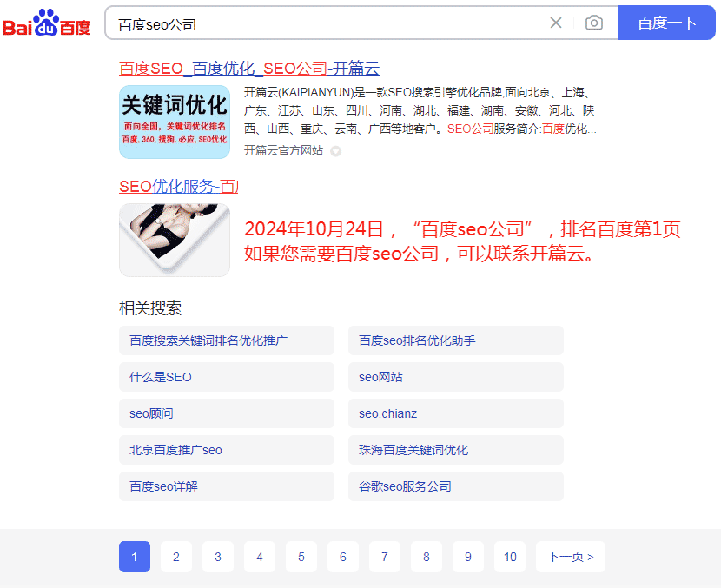The width and height of the screenshot is (721, 588).
Task: Expand arrow next to 开篇云官方网站
Action: point(336,151)
